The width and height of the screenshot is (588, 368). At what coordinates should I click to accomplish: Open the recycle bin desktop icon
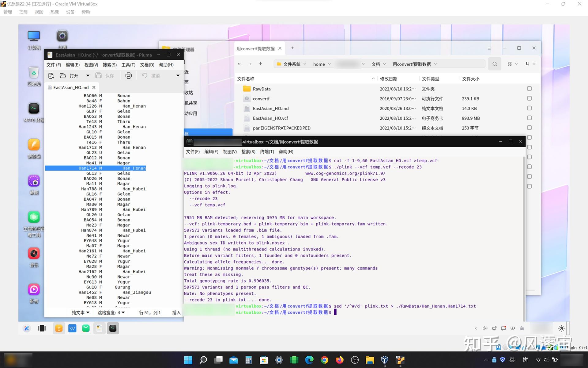tap(34, 73)
